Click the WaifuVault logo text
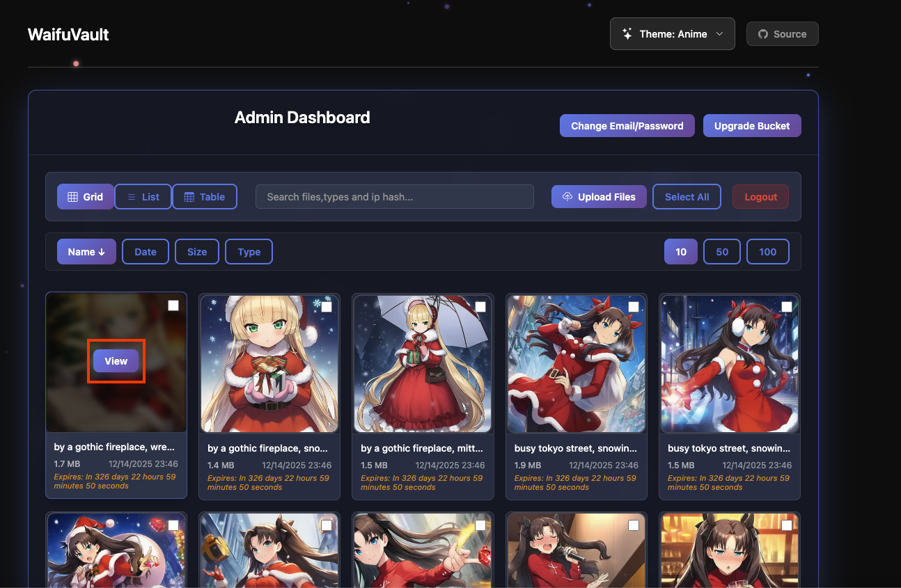This screenshot has width=901, height=588. tap(68, 34)
